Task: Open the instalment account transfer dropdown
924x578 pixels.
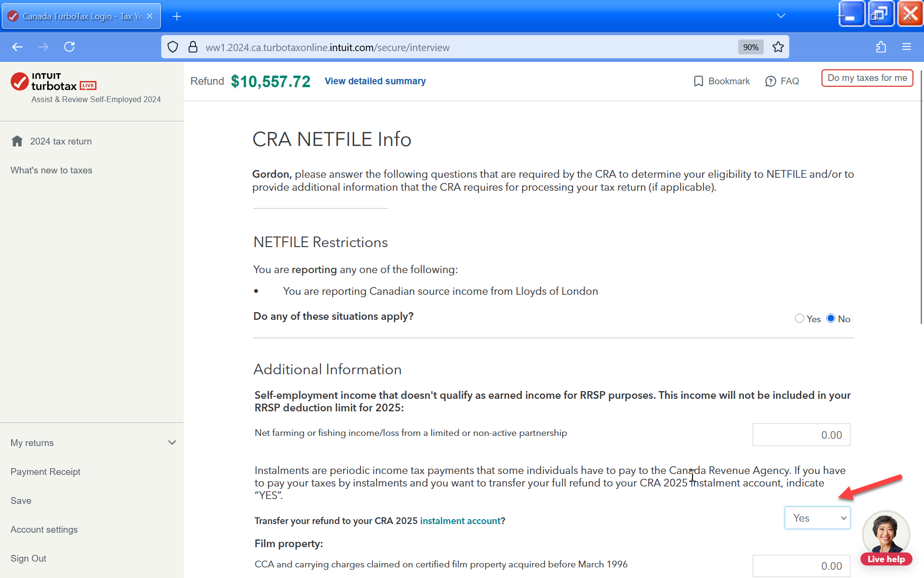Action: tap(817, 518)
